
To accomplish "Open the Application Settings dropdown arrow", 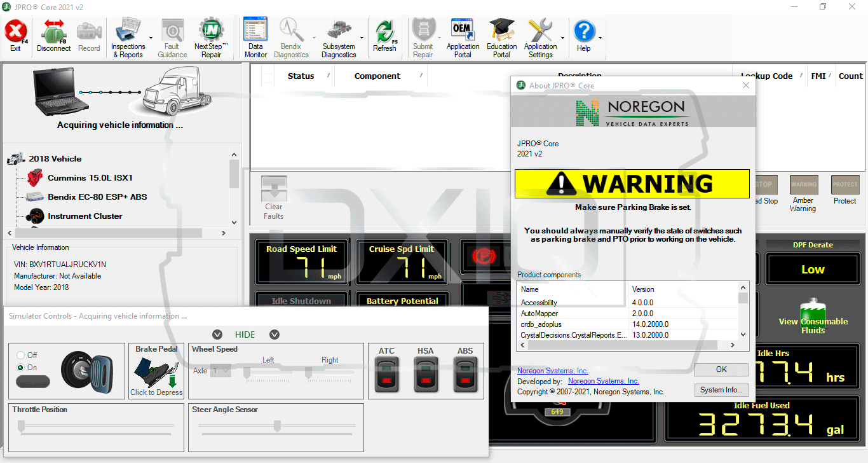I will 563,38.
